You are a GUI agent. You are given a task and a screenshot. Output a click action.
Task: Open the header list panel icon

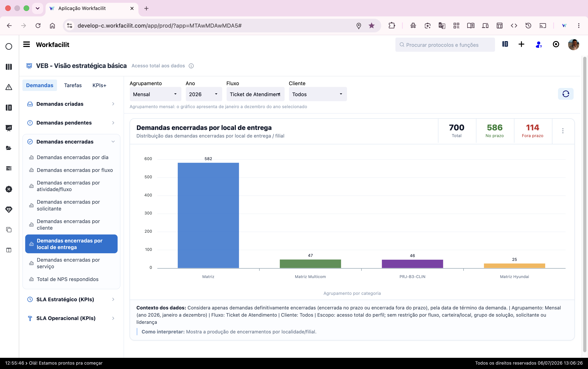pyautogui.click(x=505, y=44)
